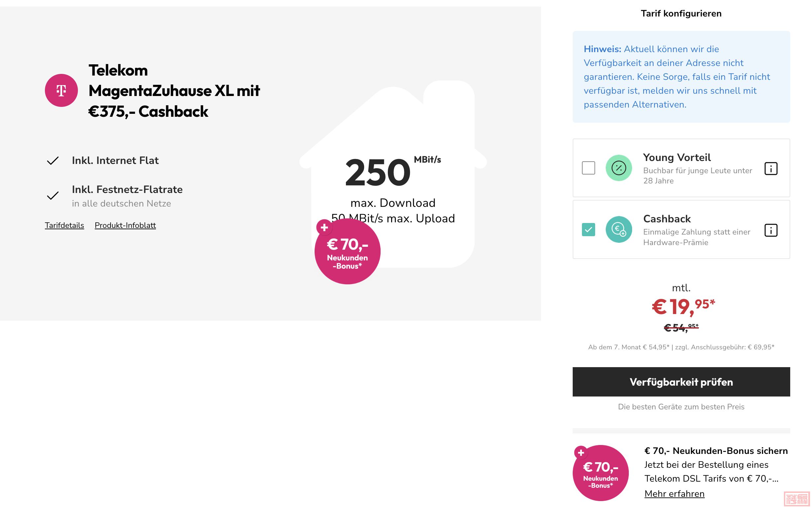
Task: Open the Tarifdetails link
Action: 64,225
